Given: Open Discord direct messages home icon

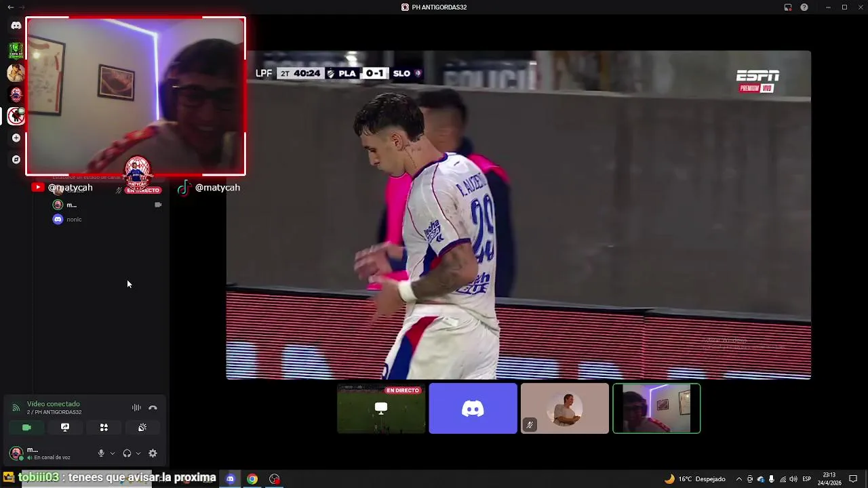Looking at the screenshot, I should click(16, 26).
